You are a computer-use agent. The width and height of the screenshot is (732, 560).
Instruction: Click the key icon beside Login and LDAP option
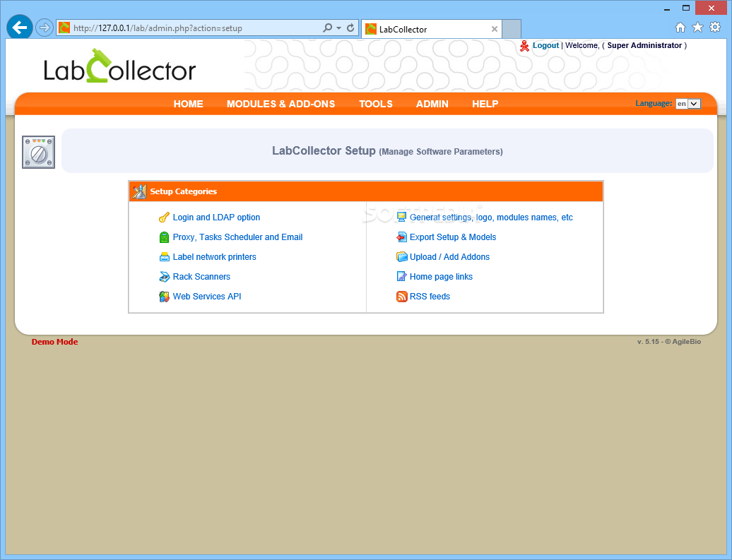pos(164,218)
